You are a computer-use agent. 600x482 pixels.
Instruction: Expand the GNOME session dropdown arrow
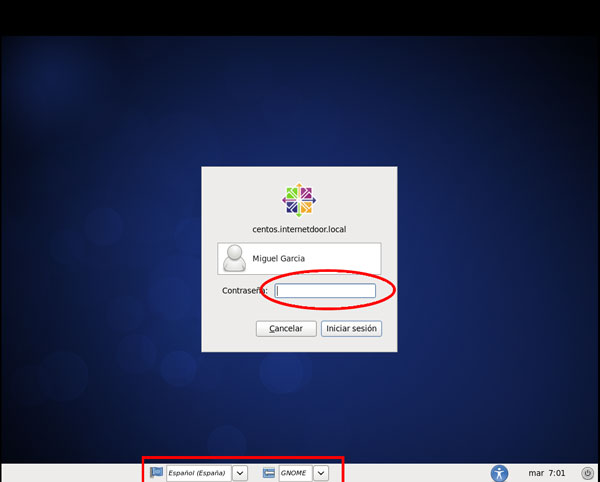(321, 473)
